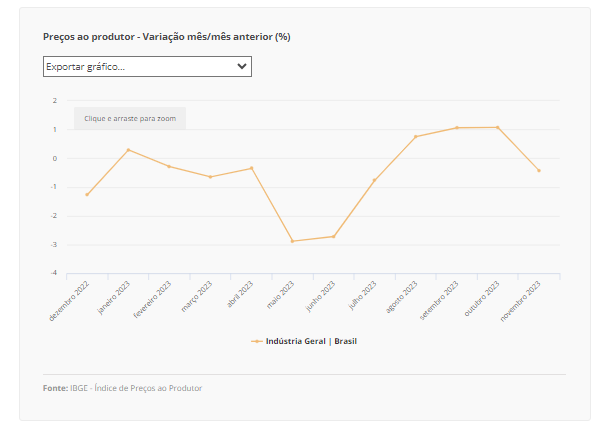Click the 'maio 2023' x-axis label
Image resolution: width=613 pixels, height=431 pixels.
[x=279, y=297]
